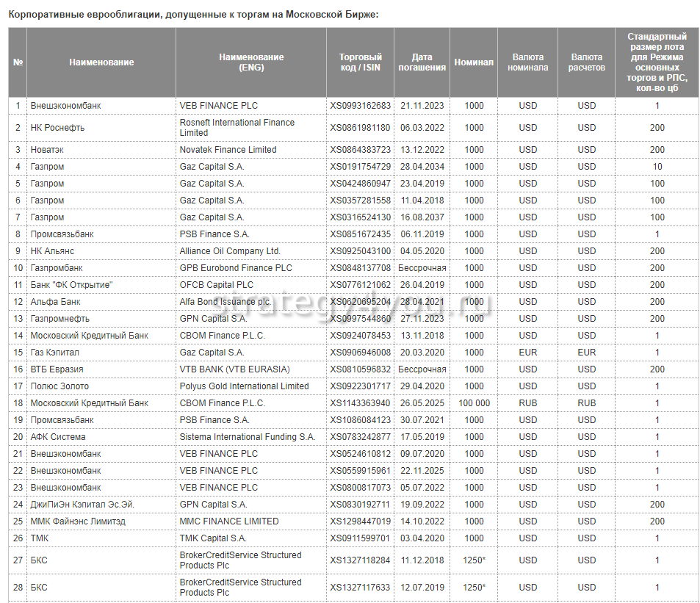700x603 pixels.
Task: Select the "Sistema International Funding S.A." cell
Action: pyautogui.click(x=248, y=437)
